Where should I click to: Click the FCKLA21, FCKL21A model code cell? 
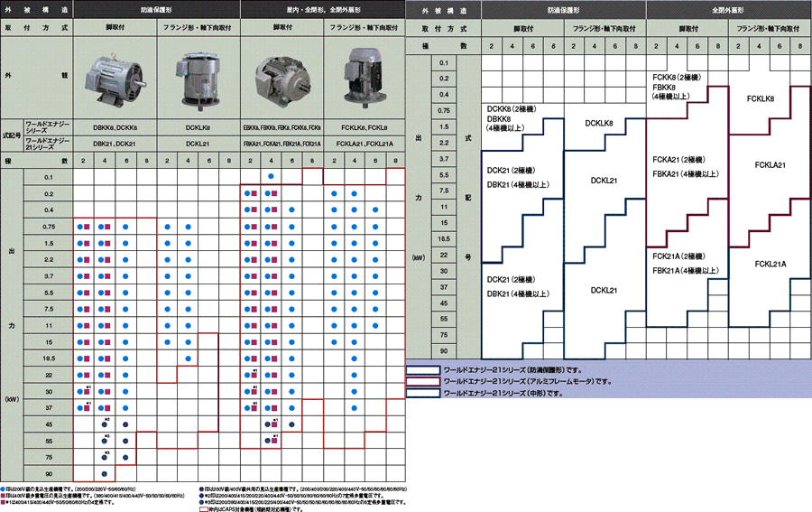(366, 143)
